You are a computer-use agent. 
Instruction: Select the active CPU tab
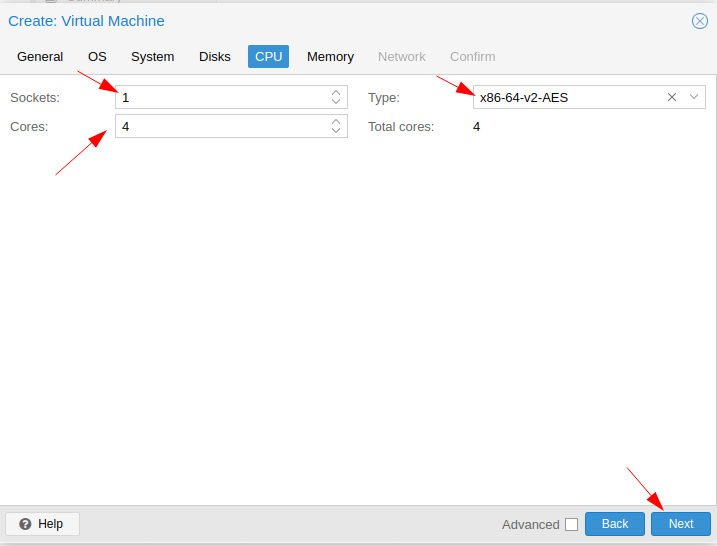tap(268, 57)
